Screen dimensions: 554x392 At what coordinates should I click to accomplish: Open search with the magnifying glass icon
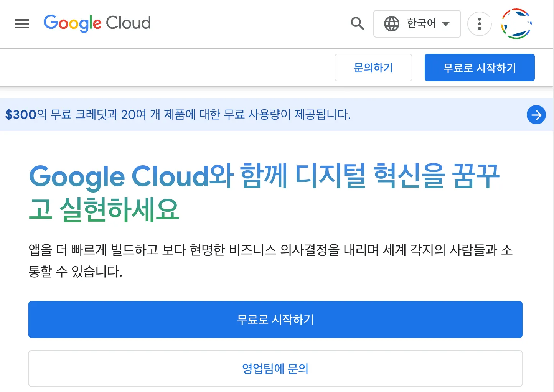pos(357,24)
